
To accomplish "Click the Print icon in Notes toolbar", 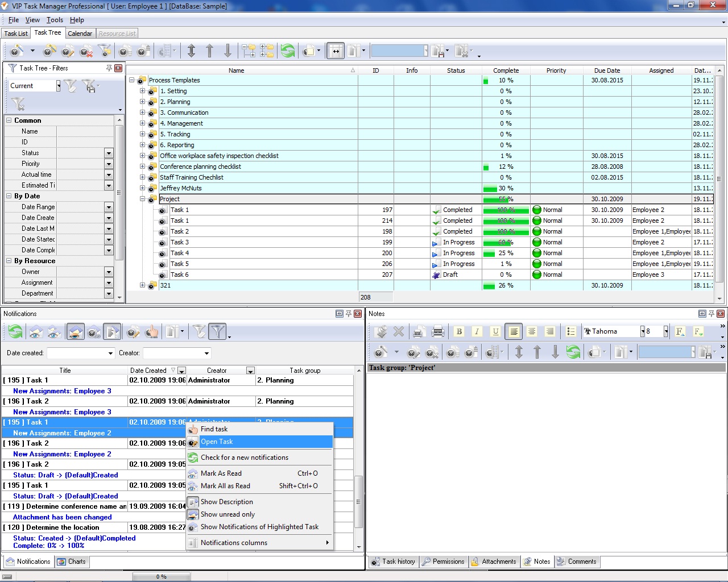I will (438, 331).
